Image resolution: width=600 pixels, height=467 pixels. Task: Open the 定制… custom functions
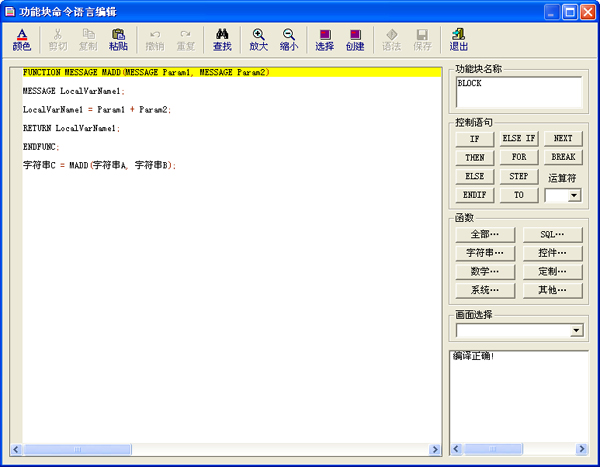point(553,272)
